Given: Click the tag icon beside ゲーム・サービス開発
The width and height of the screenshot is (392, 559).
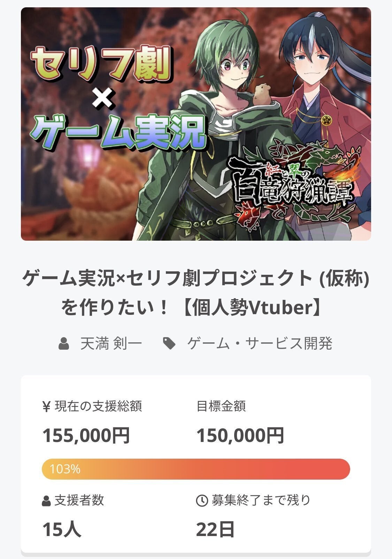Looking at the screenshot, I should (169, 344).
